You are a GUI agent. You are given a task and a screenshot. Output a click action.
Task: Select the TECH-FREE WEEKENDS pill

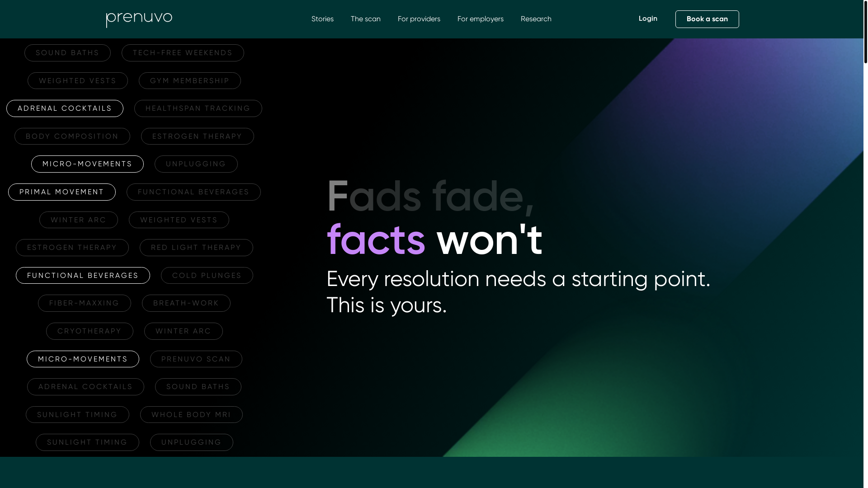(183, 53)
